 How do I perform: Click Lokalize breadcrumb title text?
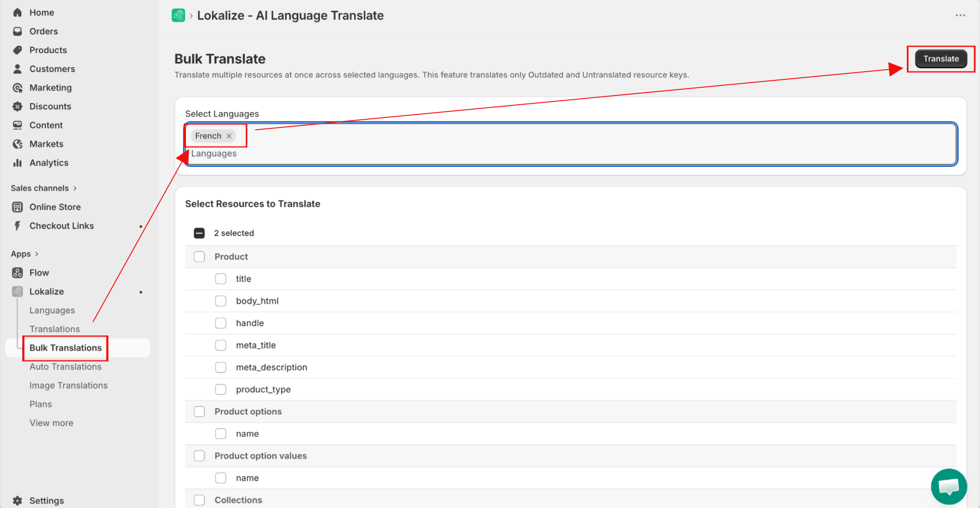(x=290, y=15)
